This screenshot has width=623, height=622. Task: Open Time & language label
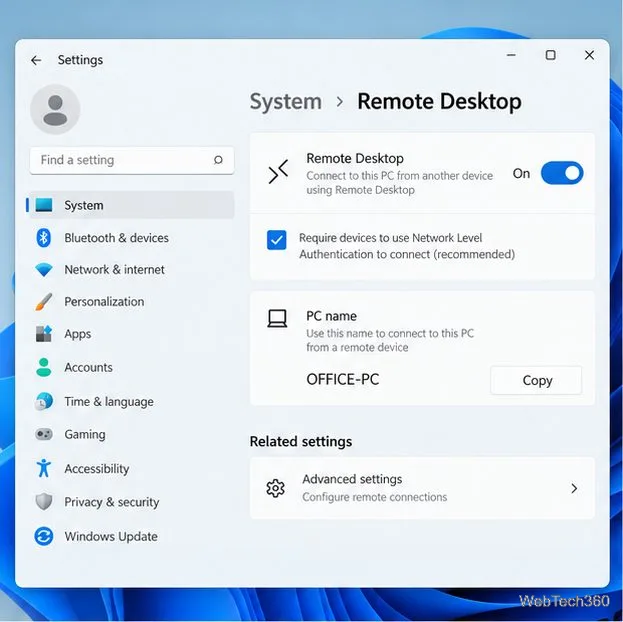pyautogui.click(x=109, y=402)
